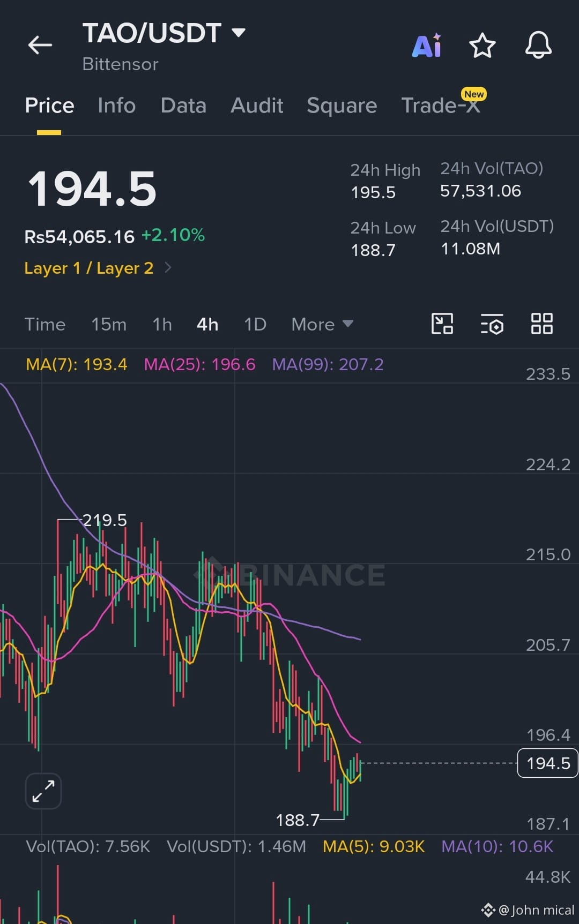Tap the 219.5 high marker on chart
Screen dimensions: 579x924
[105, 520]
